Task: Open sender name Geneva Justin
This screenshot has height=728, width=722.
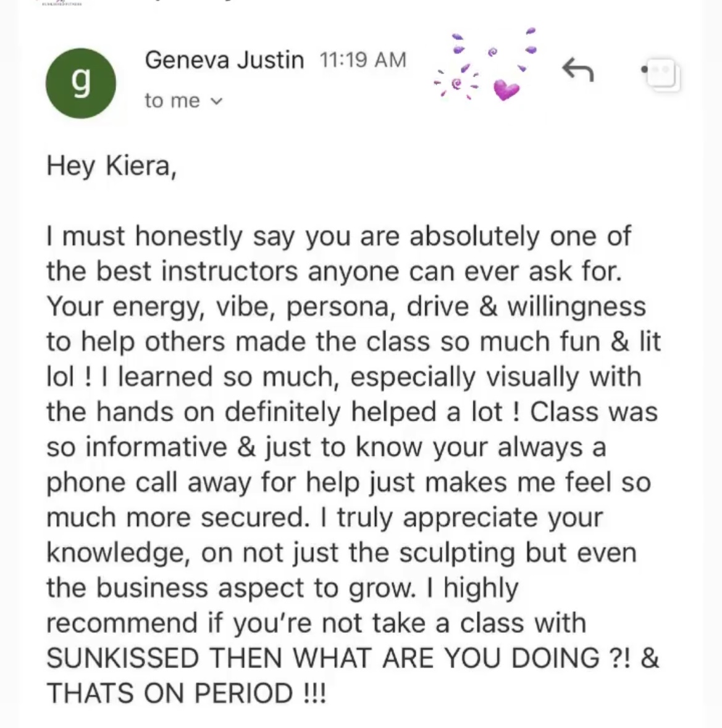Action: 224,60
